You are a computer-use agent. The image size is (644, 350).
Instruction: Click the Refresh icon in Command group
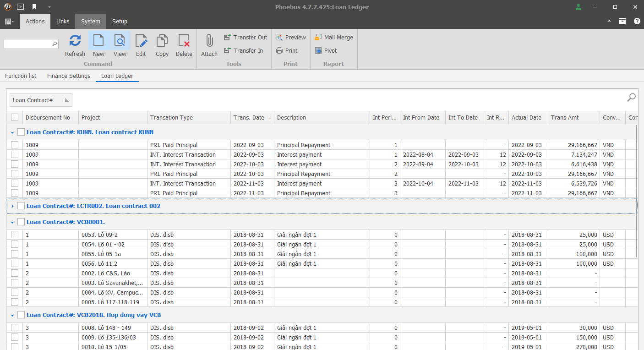pyautogui.click(x=75, y=41)
